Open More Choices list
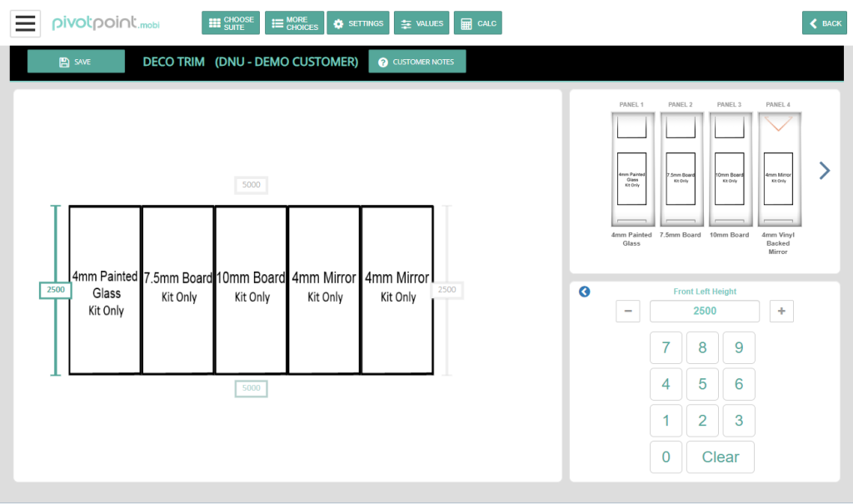This screenshot has width=853, height=504. click(x=294, y=23)
